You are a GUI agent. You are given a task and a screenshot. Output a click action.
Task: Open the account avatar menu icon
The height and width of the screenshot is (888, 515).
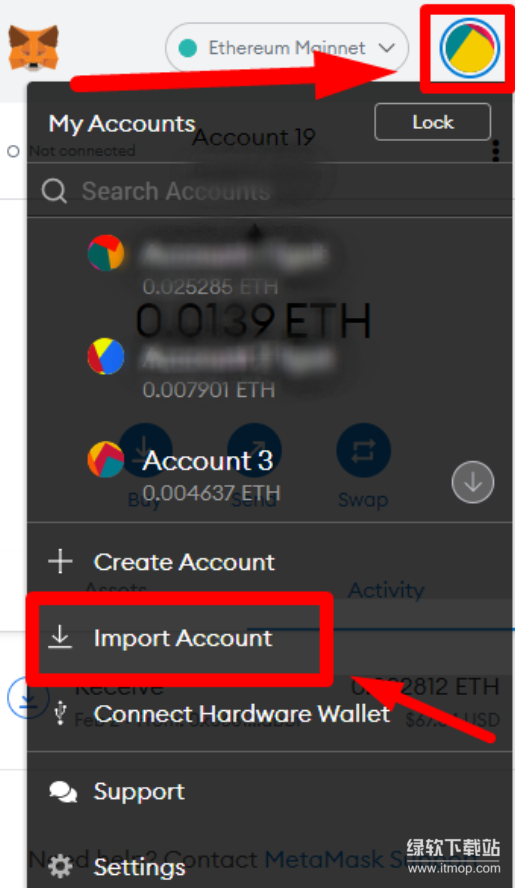pos(470,48)
